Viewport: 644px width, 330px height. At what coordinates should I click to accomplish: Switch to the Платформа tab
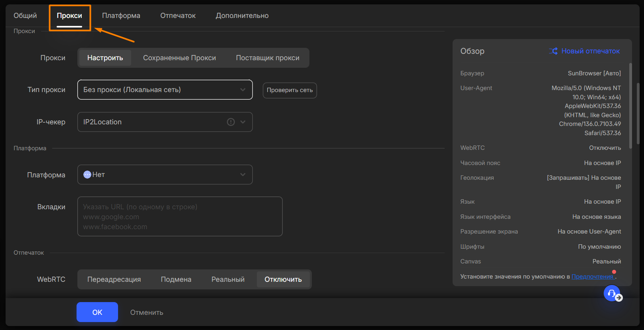coord(121,16)
